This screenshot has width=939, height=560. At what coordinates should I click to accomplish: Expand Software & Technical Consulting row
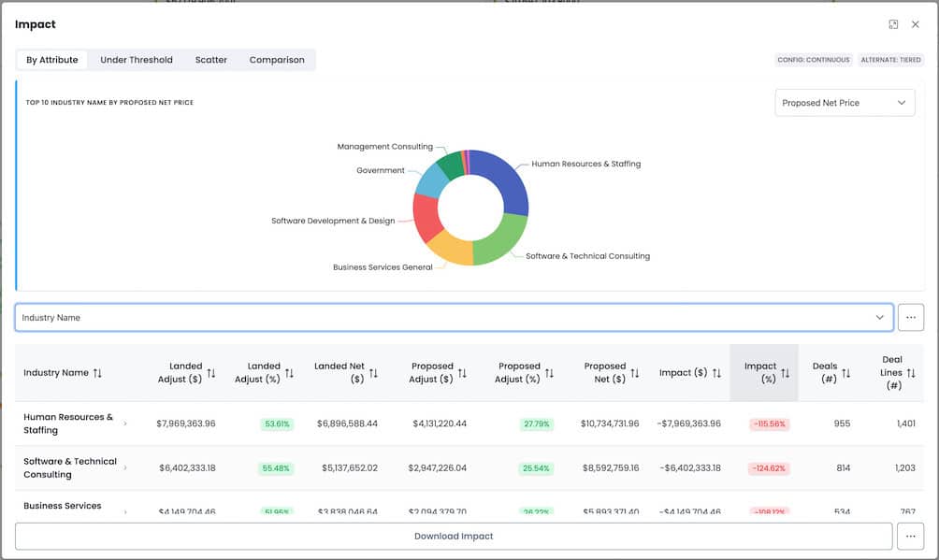pos(125,467)
